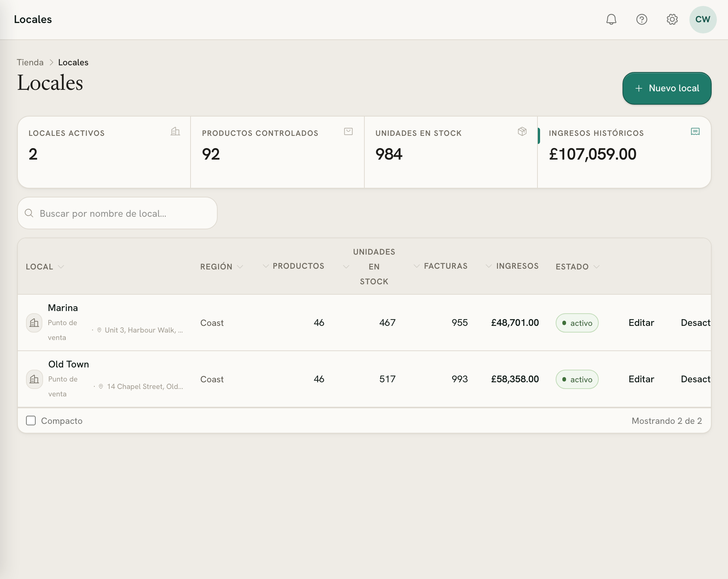Click the £107,059.00 historic revenue figure
This screenshot has height=579, width=728.
(592, 154)
